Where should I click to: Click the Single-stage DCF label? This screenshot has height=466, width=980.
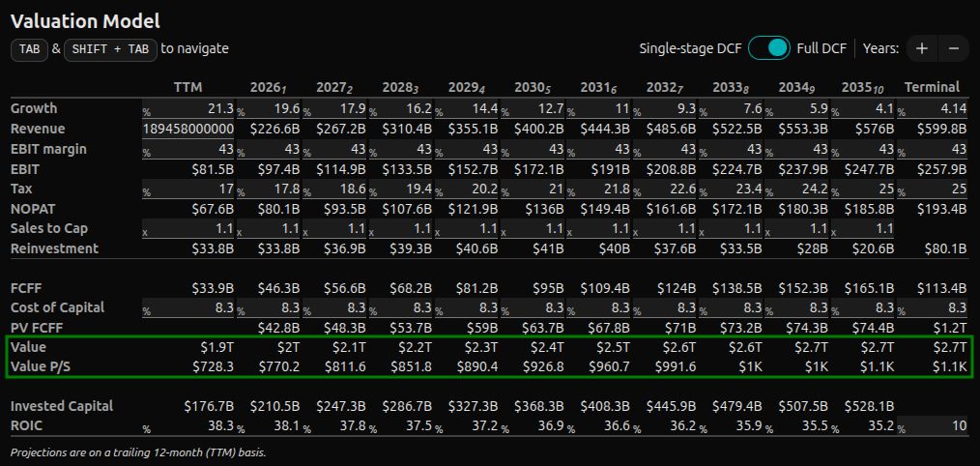coord(690,48)
